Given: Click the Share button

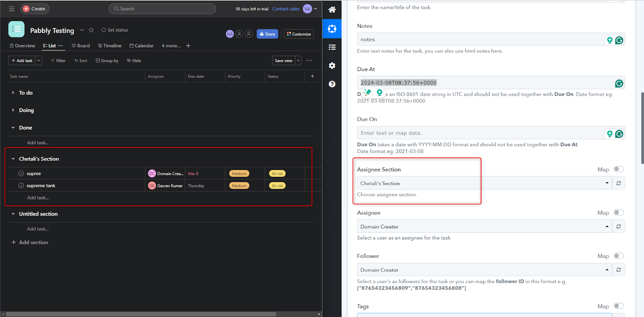Looking at the screenshot, I should coord(267,34).
